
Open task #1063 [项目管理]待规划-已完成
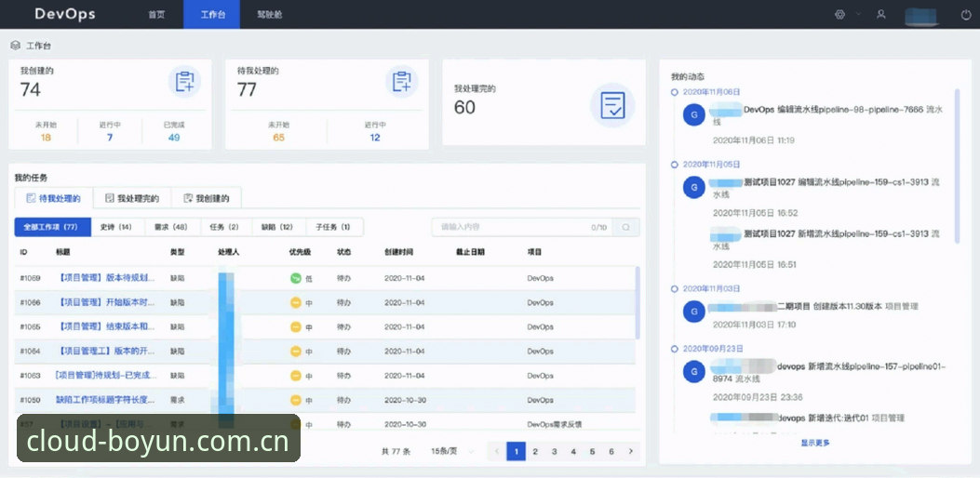(105, 376)
